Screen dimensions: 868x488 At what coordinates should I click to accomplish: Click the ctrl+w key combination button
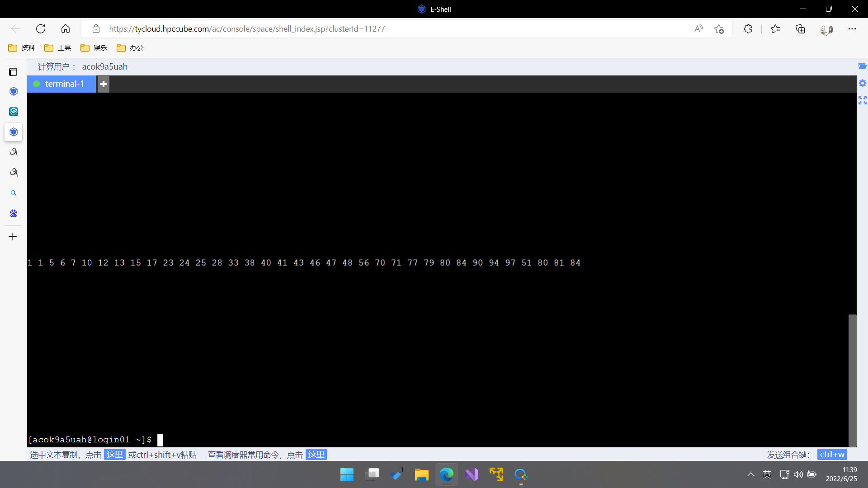(x=832, y=455)
